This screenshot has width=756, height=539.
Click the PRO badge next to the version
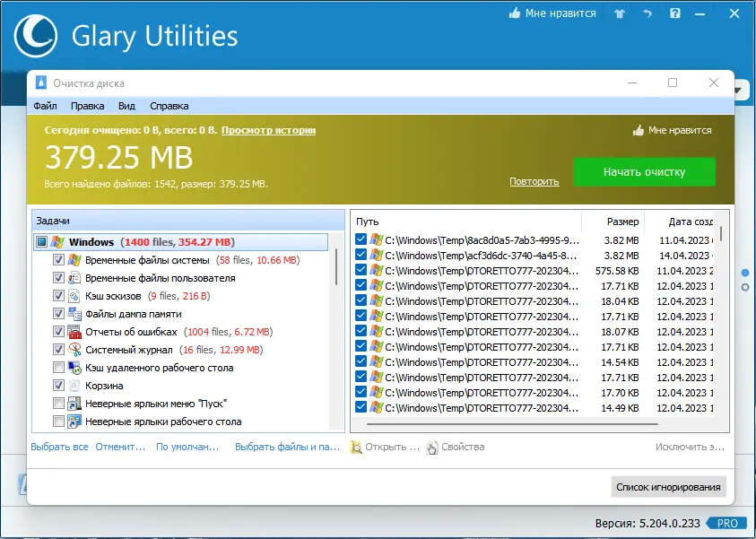point(726,524)
